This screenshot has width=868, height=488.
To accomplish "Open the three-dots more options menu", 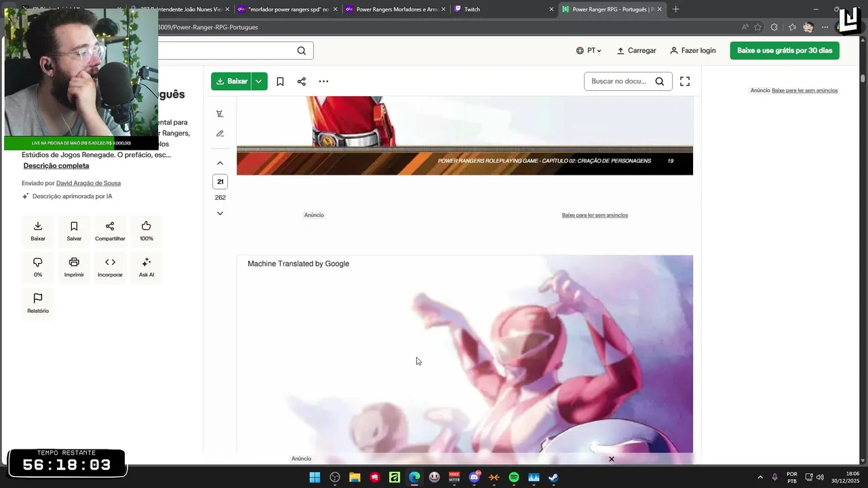I will 323,81.
